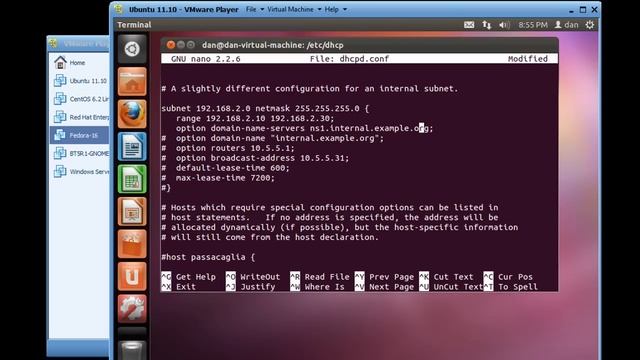Image resolution: width=640 pixels, height=360 pixels.
Task: Click the To Spell shortcut label
Action: click(518, 287)
